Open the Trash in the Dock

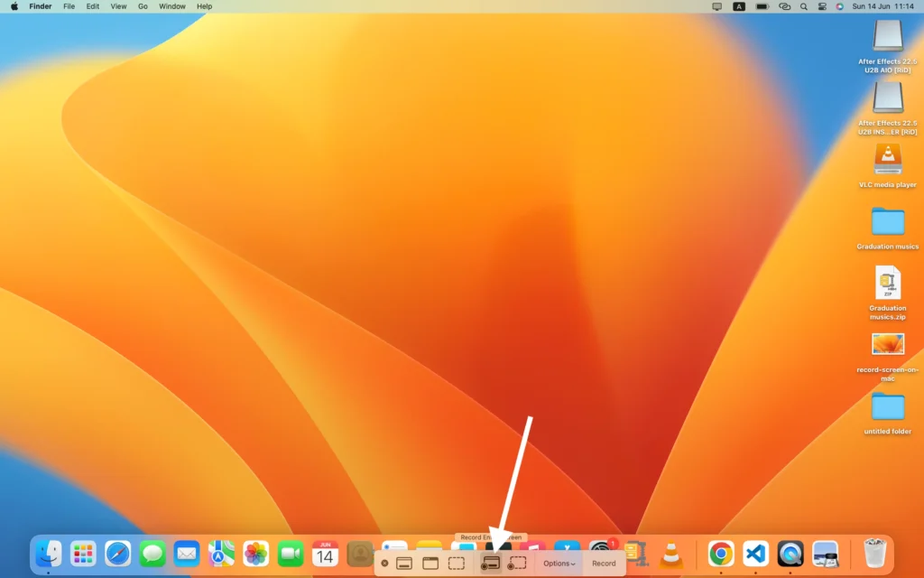(874, 554)
